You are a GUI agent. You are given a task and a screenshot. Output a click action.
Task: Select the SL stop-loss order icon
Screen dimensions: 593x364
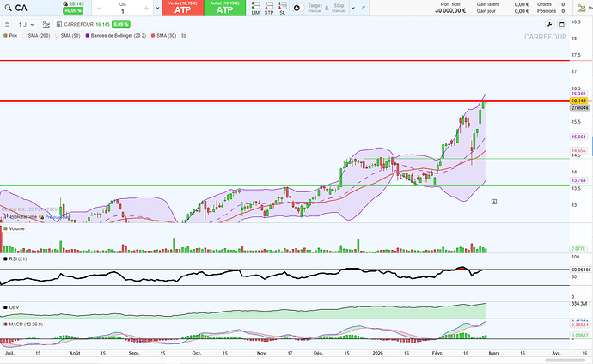pos(282,9)
